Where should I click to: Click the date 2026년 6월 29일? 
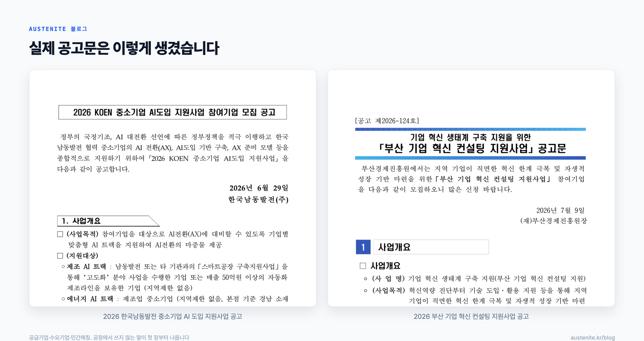point(259,188)
